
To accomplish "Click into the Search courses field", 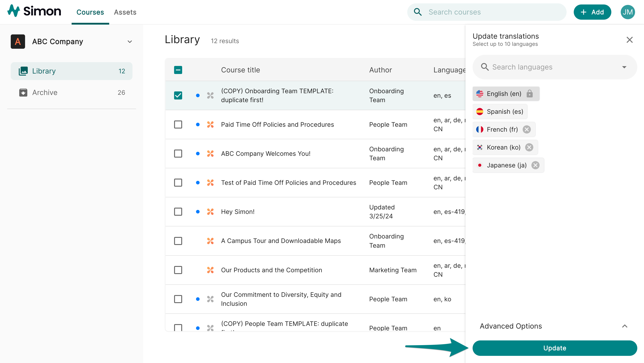I will click(486, 12).
